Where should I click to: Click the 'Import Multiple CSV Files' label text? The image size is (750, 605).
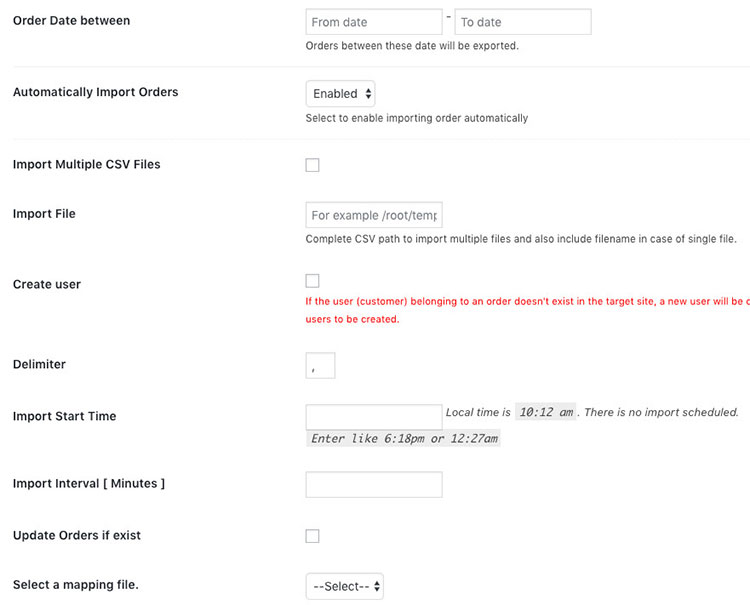coord(86,164)
